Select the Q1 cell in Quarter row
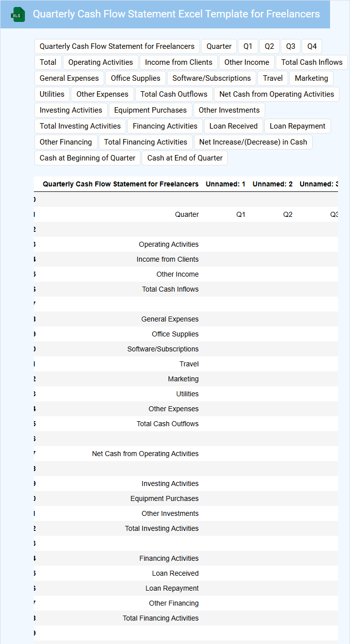The width and height of the screenshot is (350, 644). click(x=240, y=214)
